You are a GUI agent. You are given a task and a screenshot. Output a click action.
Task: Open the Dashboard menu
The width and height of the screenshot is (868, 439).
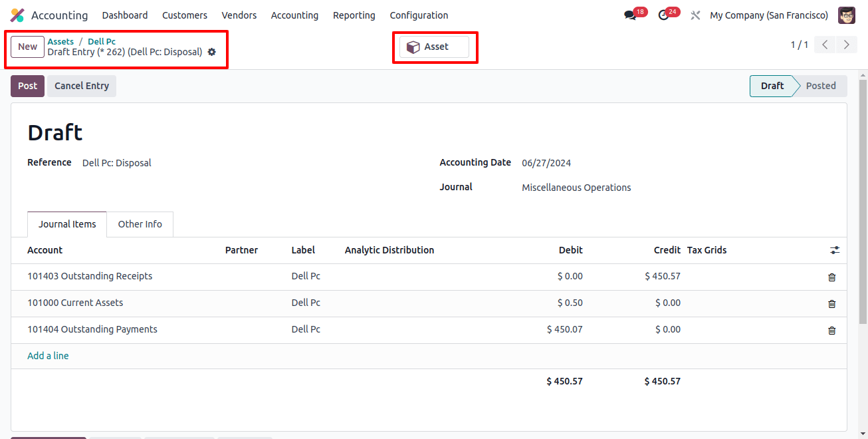coord(125,15)
